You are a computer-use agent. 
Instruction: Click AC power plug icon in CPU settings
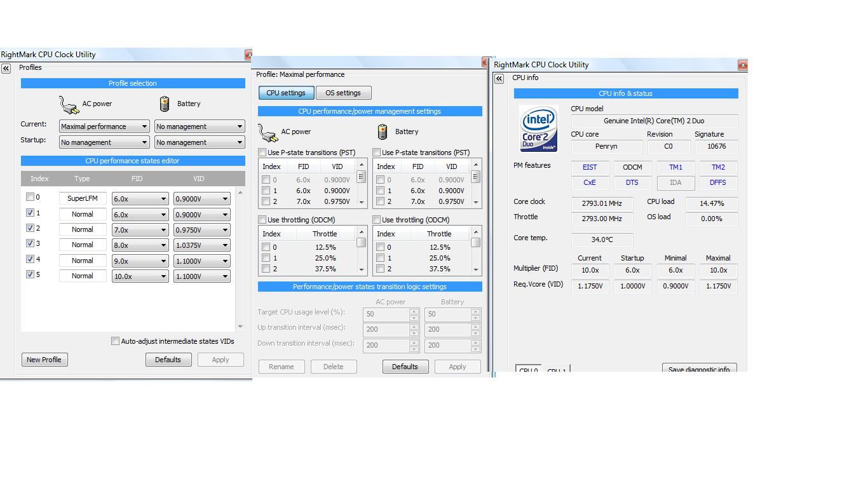pos(268,132)
